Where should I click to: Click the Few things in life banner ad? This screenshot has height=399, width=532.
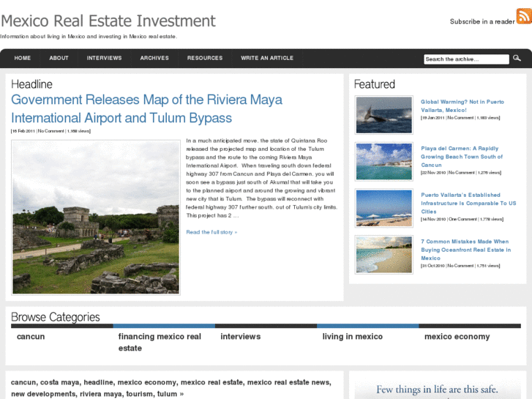click(438, 389)
